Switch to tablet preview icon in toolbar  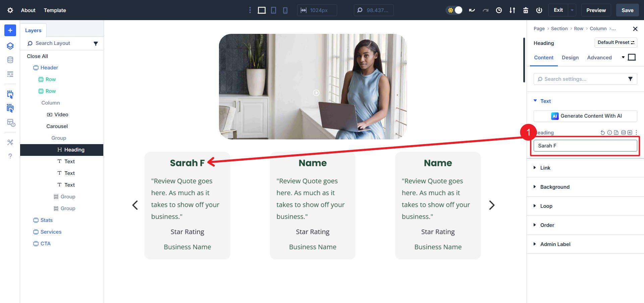[x=273, y=10]
